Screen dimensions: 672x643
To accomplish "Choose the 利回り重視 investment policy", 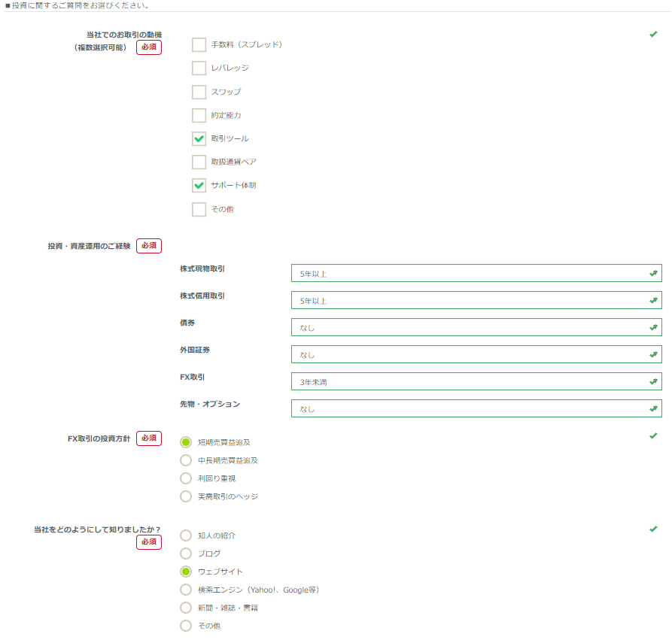I will click(x=186, y=478).
